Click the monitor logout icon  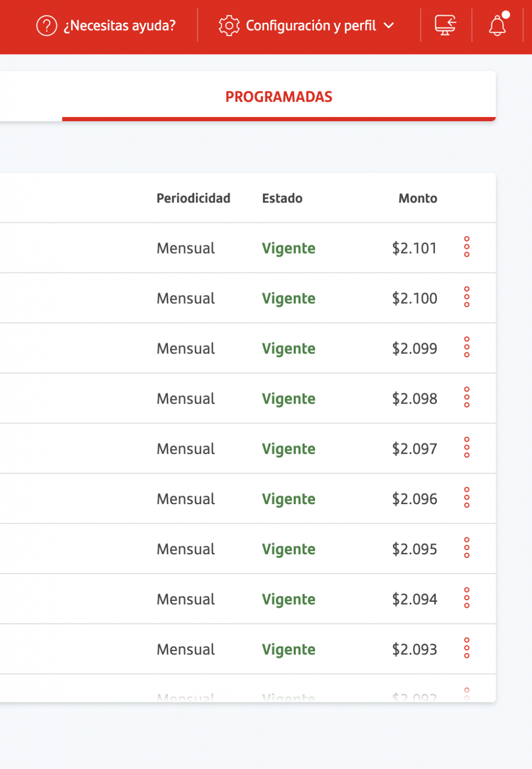(445, 25)
